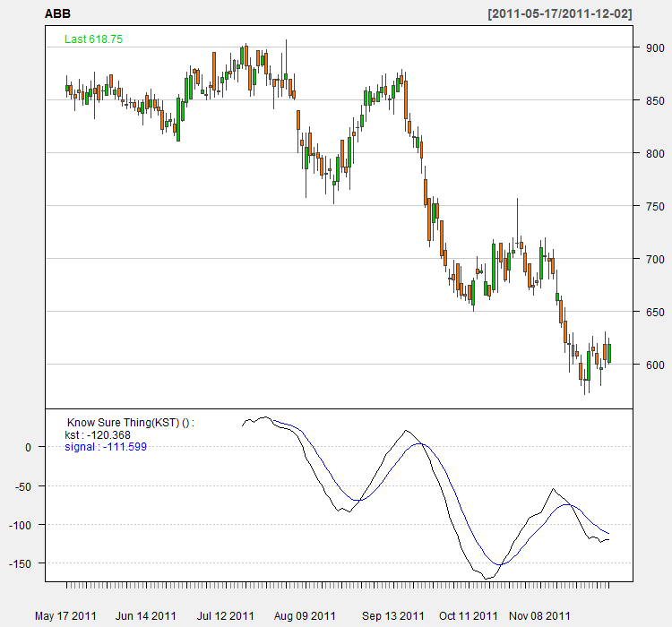This screenshot has height=627, width=672.
Task: Click the Nov 08 2011 date label
Action: tap(539, 616)
